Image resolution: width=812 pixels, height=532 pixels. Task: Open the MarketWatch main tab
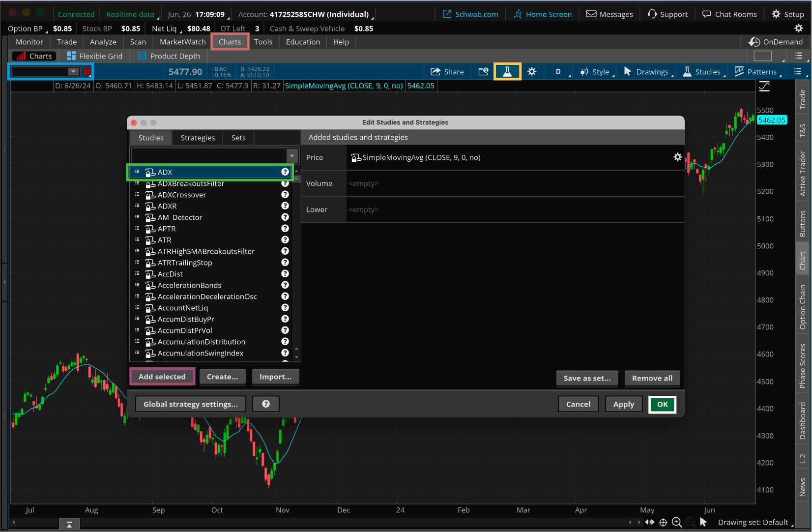(x=182, y=42)
